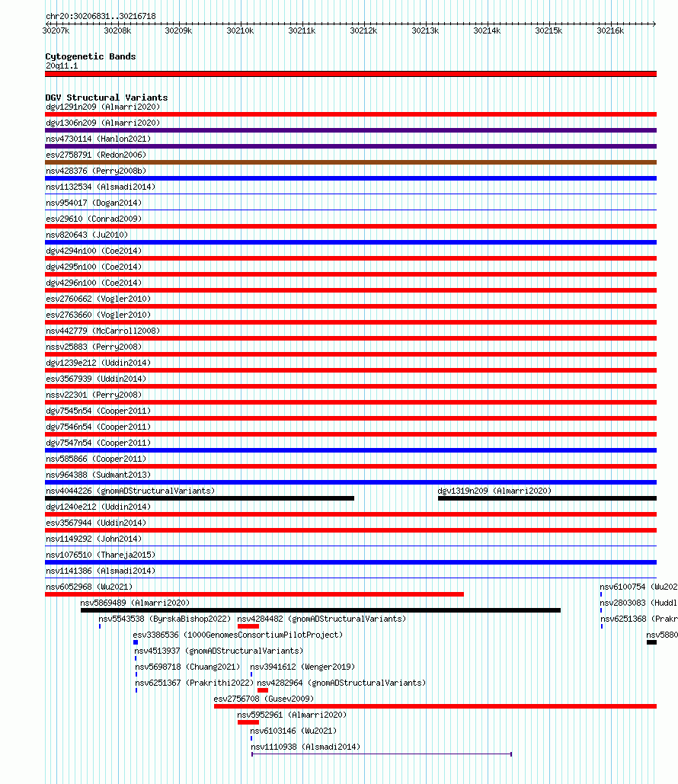Open variant nsv1149292 (John2014)
Screen dimensions: 678x784
point(94,539)
